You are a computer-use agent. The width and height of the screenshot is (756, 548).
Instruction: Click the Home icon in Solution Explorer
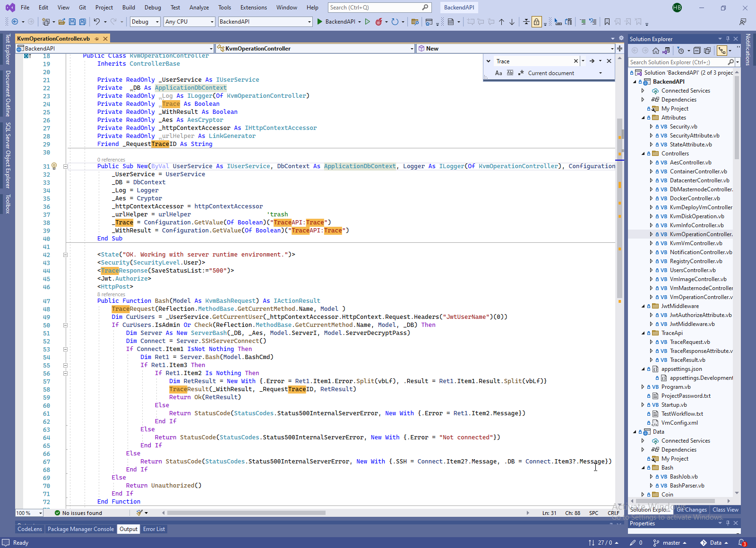(656, 51)
